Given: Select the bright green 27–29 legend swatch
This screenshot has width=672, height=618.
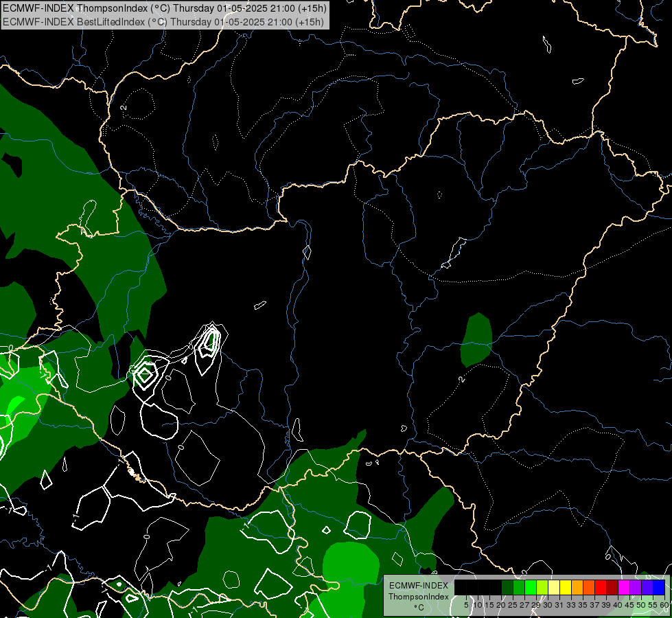Looking at the screenshot, I should pyautogui.click(x=531, y=587).
